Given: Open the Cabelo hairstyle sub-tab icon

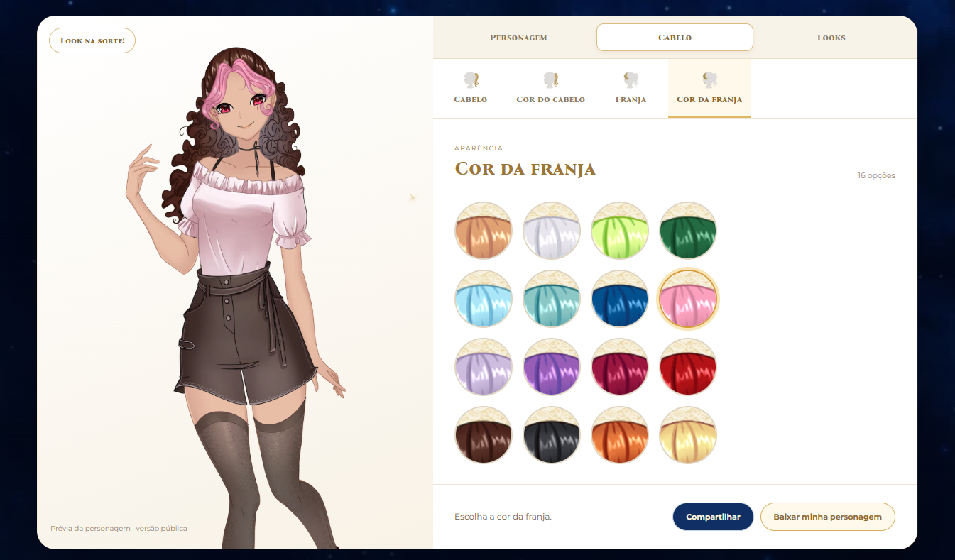Looking at the screenshot, I should point(471,88).
